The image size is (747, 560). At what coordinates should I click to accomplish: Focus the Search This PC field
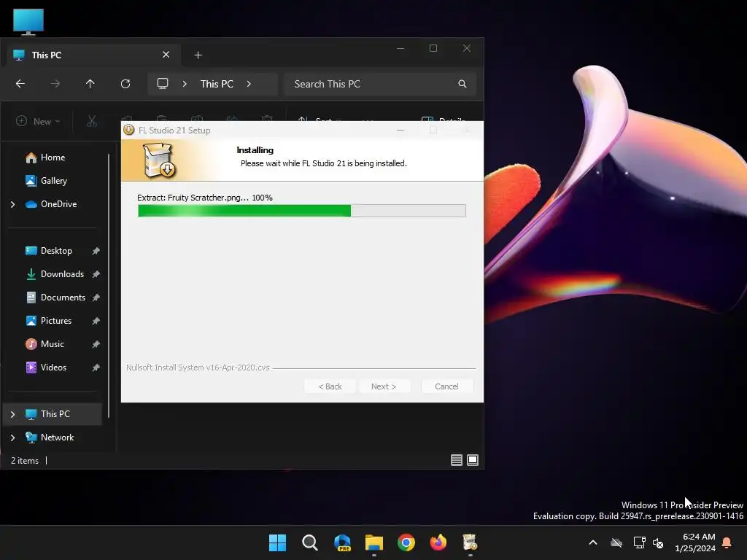(x=379, y=84)
